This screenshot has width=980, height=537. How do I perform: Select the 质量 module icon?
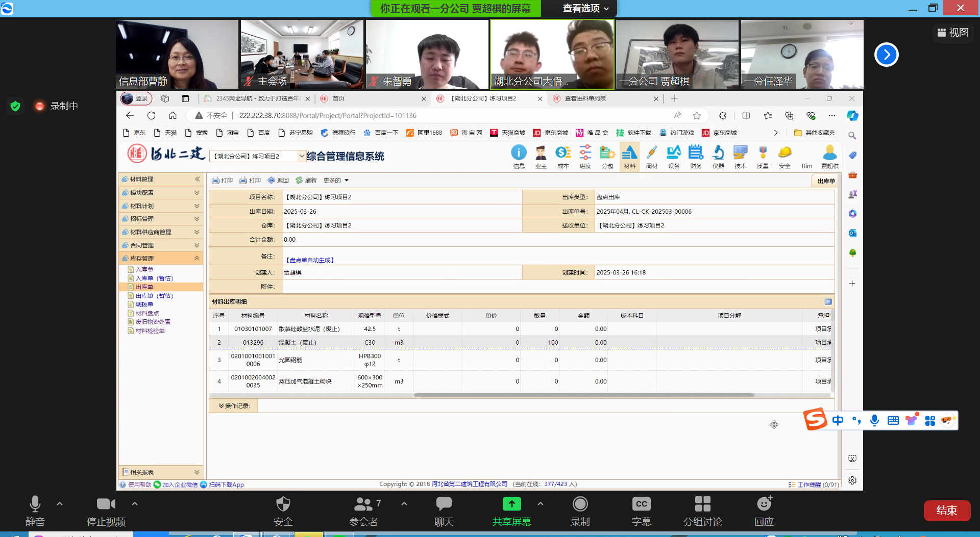click(763, 156)
